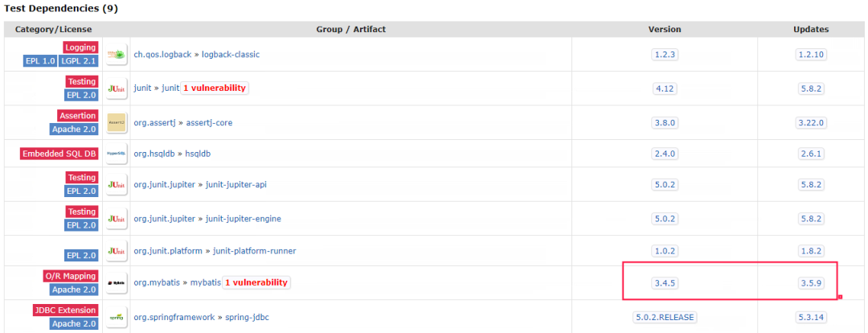Click the MyBatis logo icon

tap(116, 283)
